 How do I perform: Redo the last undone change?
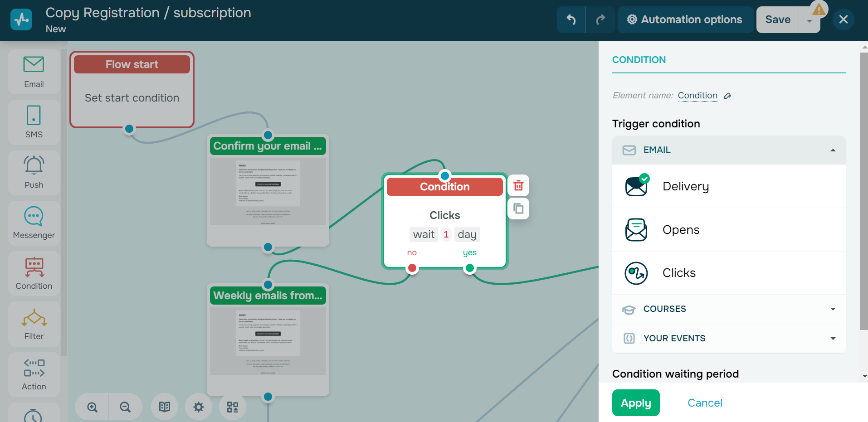[x=600, y=19]
